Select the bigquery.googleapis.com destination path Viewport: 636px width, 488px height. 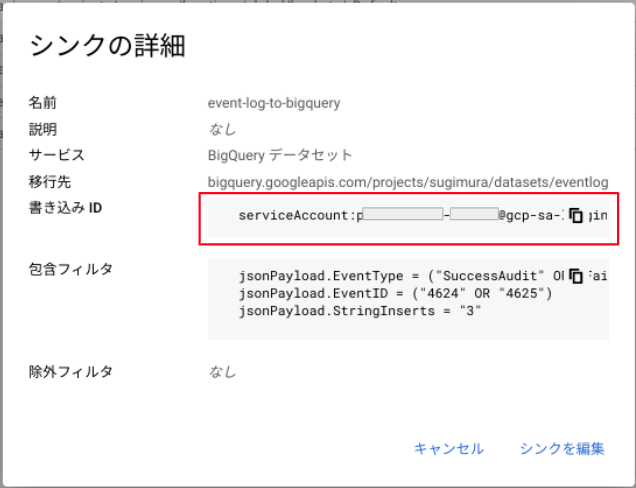[x=408, y=182]
